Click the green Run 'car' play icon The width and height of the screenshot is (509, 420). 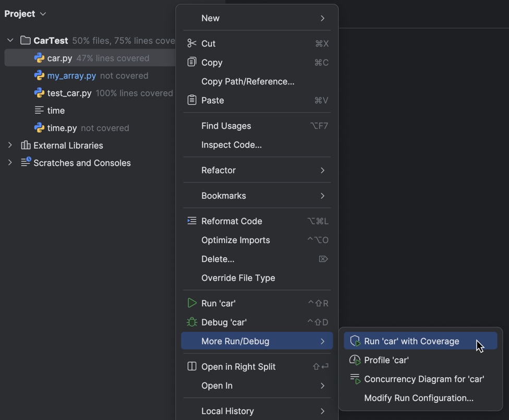(192, 303)
